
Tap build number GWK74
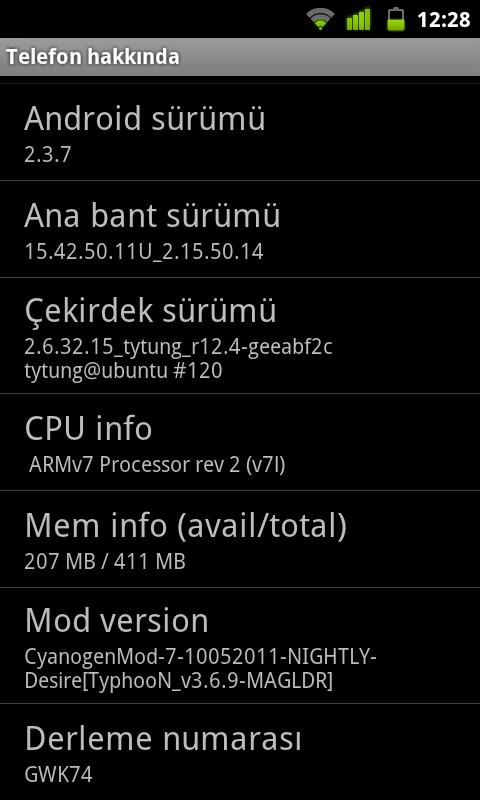58,775
